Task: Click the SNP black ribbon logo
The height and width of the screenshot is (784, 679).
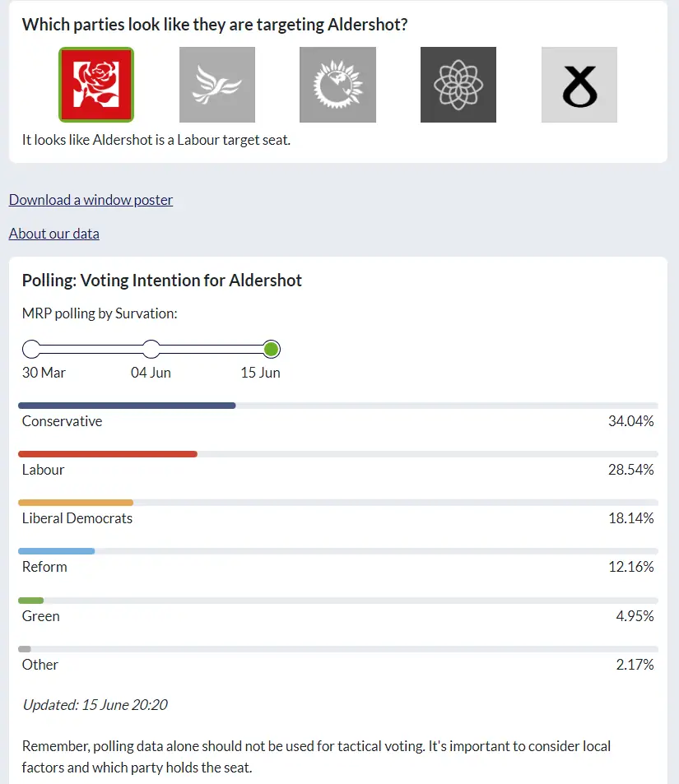Action: point(579,85)
